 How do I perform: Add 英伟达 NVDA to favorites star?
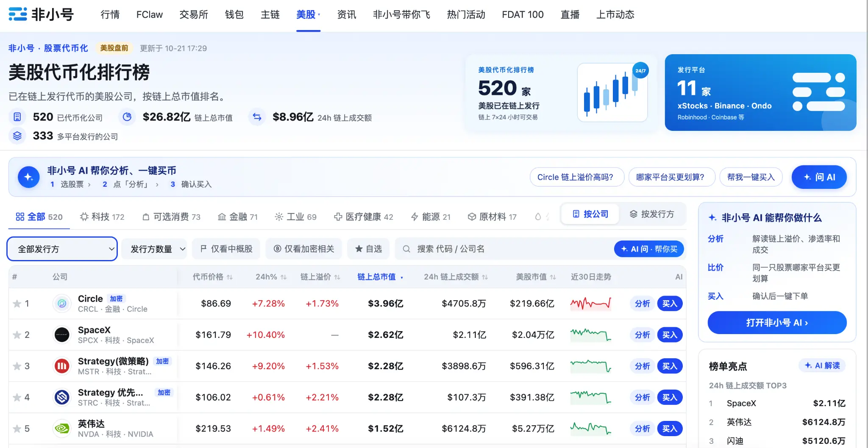click(x=17, y=429)
